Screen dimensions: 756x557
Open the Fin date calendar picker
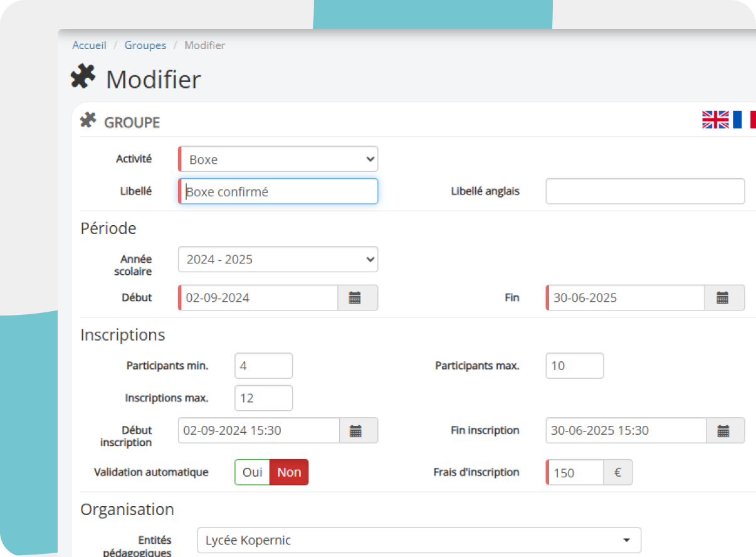tap(724, 298)
